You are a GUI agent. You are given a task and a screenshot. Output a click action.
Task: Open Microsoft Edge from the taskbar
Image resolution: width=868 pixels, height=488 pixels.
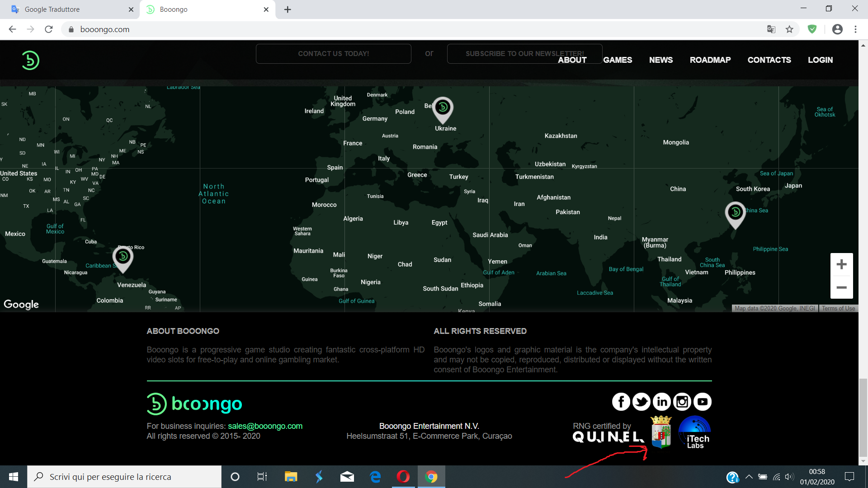point(375,477)
